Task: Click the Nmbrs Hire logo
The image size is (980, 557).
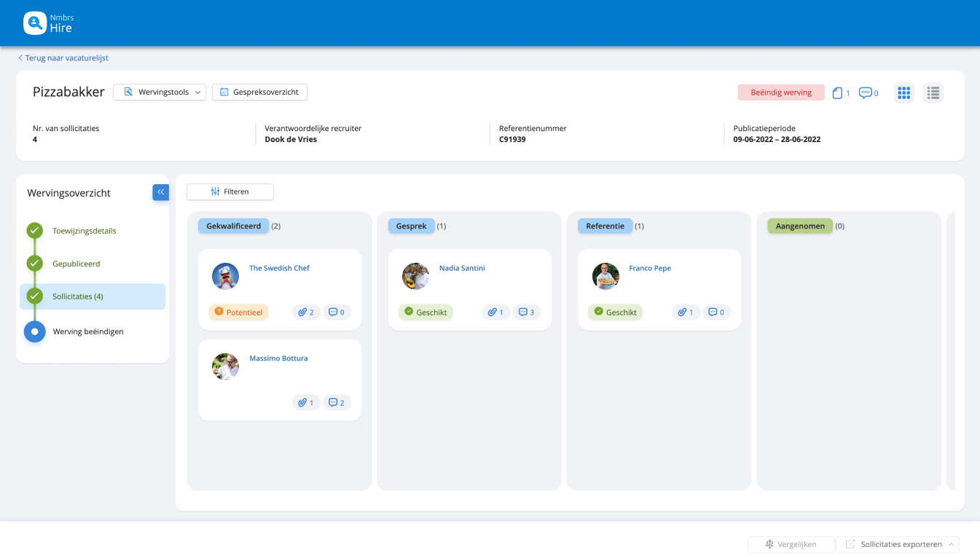Action: coord(49,23)
